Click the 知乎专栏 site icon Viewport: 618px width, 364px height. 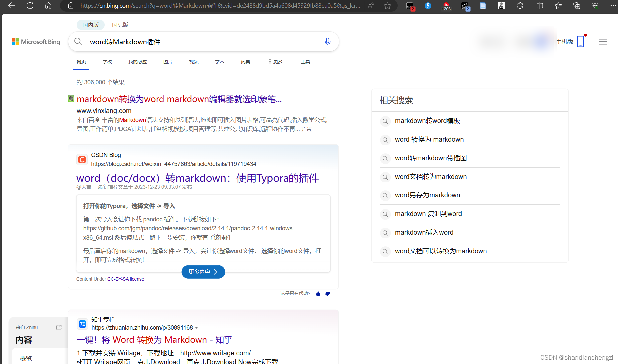82,324
